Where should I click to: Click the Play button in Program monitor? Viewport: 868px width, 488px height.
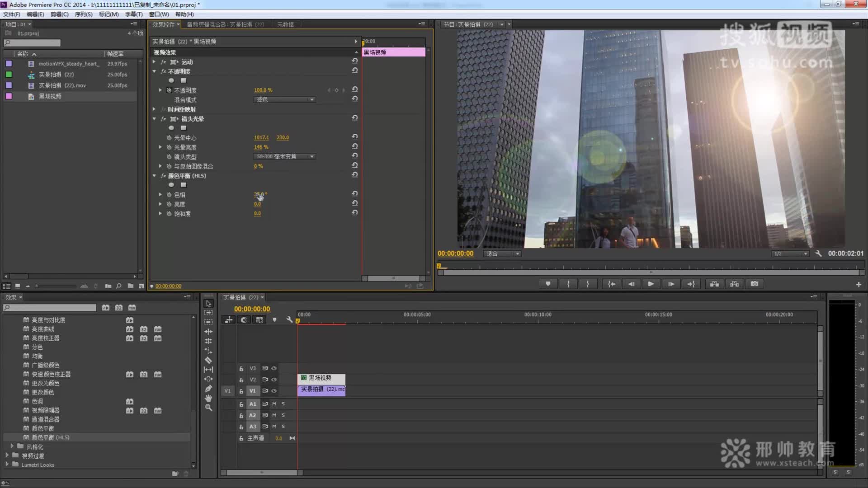point(651,284)
